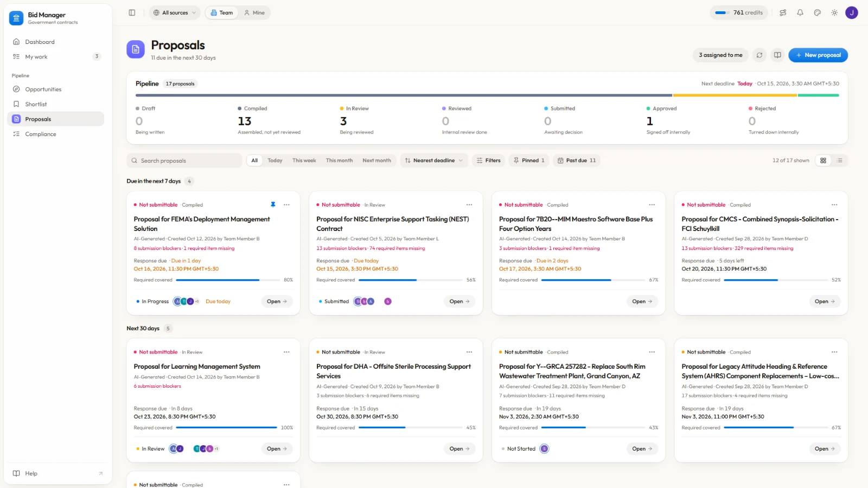Open the NISC proposal via Open button
Screen dimensions: 868x488
point(459,301)
